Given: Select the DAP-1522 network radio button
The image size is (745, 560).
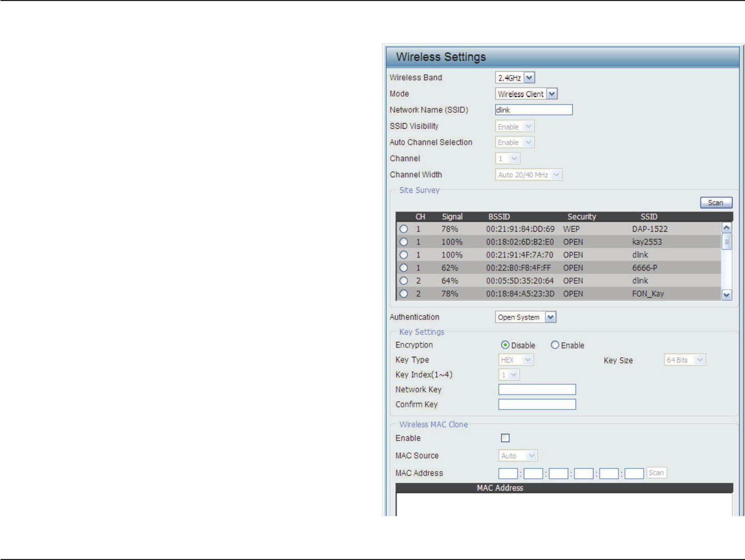Looking at the screenshot, I should coord(404,229).
